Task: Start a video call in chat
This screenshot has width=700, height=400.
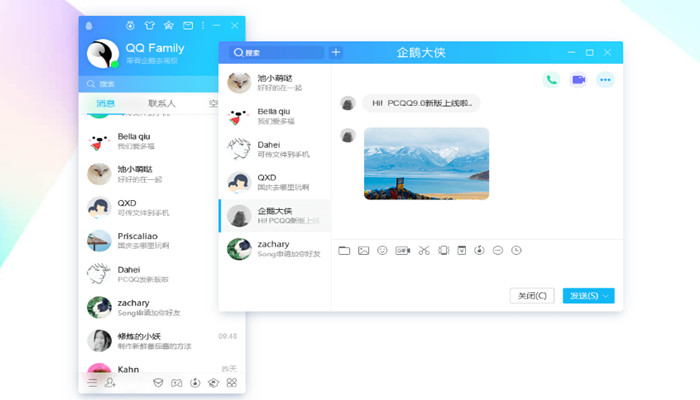Action: pyautogui.click(x=578, y=80)
